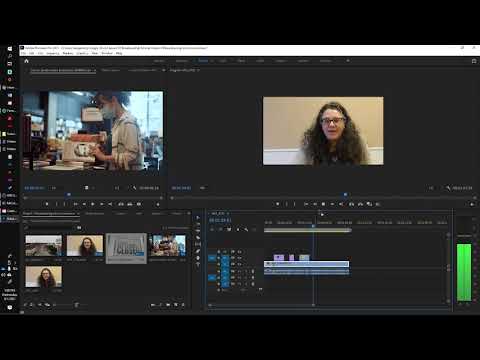
Task: Show hidden Project panel tabs chevron
Action: coord(189,213)
